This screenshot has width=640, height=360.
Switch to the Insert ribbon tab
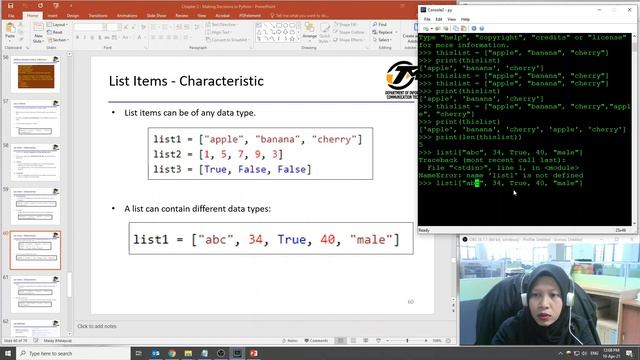click(52, 16)
